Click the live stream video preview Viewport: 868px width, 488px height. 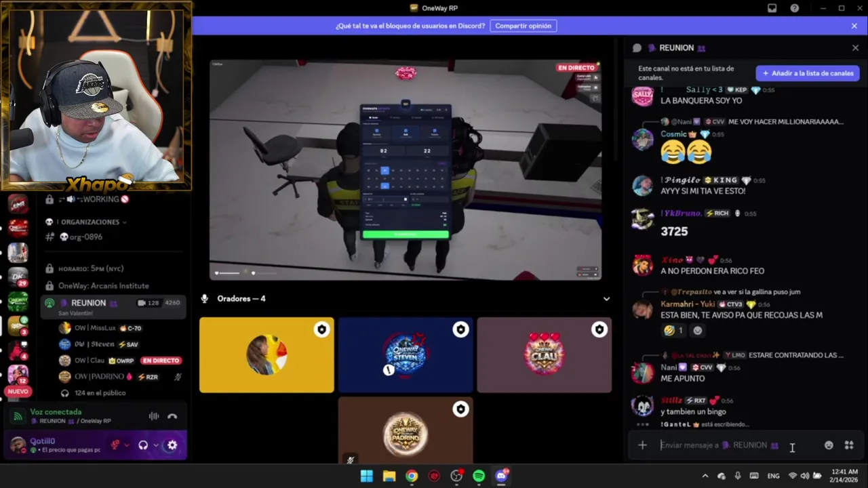pos(405,170)
